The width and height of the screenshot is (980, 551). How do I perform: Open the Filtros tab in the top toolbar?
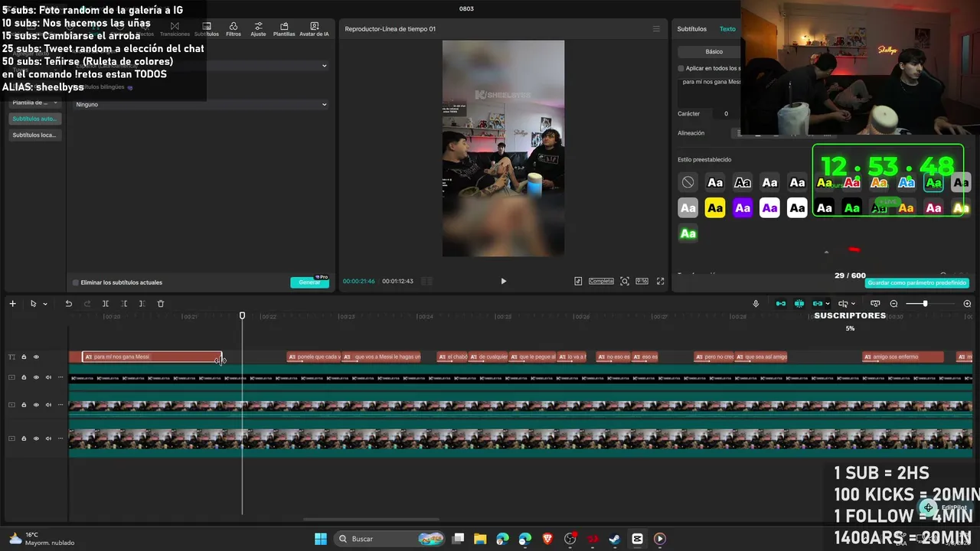(x=234, y=29)
